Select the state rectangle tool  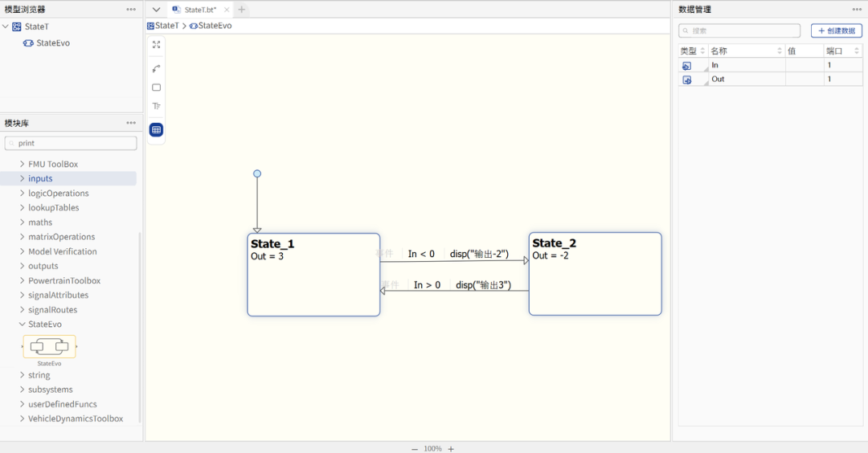tap(157, 88)
